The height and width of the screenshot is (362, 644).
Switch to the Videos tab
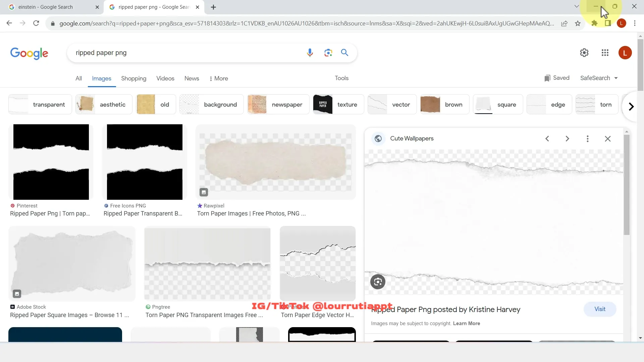tap(165, 78)
